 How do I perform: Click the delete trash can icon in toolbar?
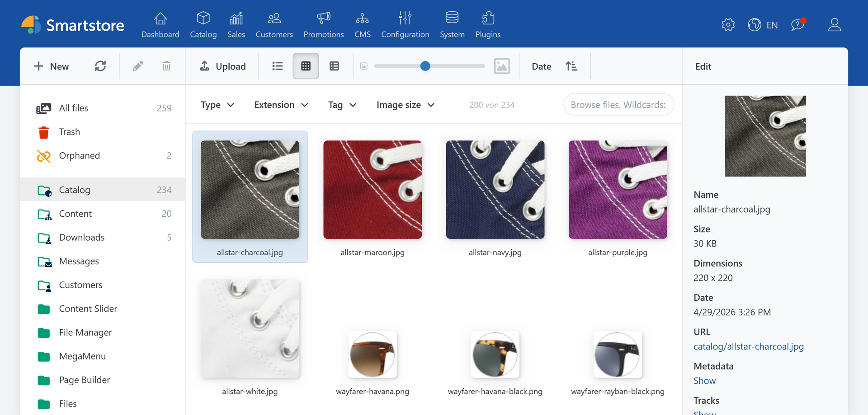(x=166, y=66)
